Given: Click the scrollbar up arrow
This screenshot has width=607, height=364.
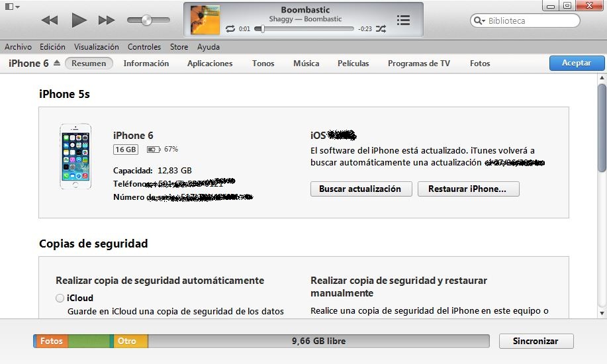Looking at the screenshot, I should [602, 78].
